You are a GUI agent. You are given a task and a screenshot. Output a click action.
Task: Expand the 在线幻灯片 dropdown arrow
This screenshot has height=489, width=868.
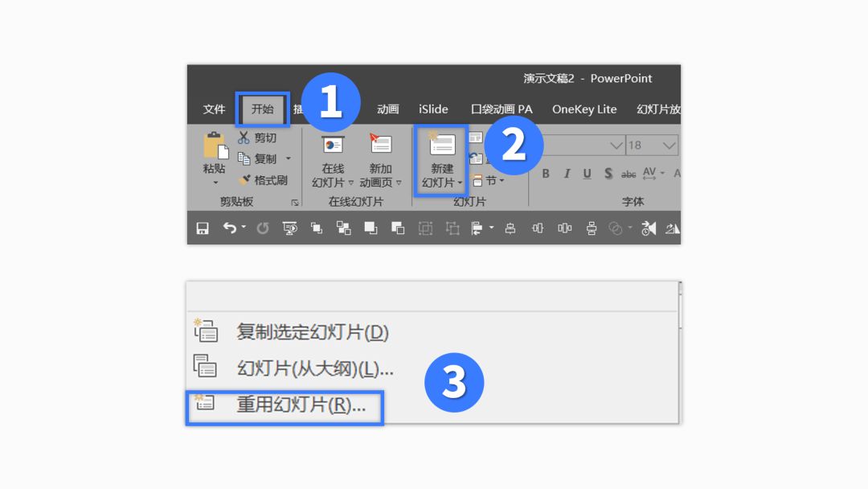(351, 183)
